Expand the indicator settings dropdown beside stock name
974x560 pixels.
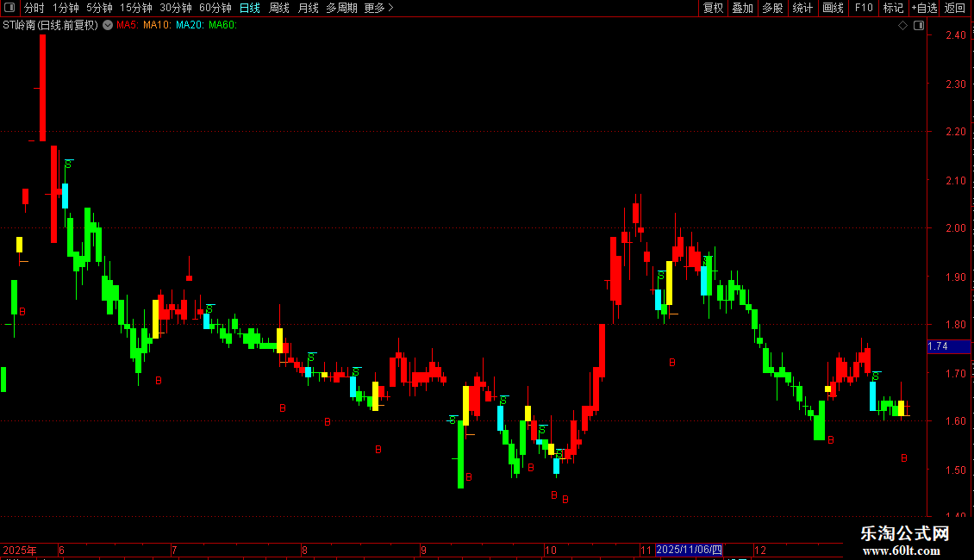[x=108, y=25]
